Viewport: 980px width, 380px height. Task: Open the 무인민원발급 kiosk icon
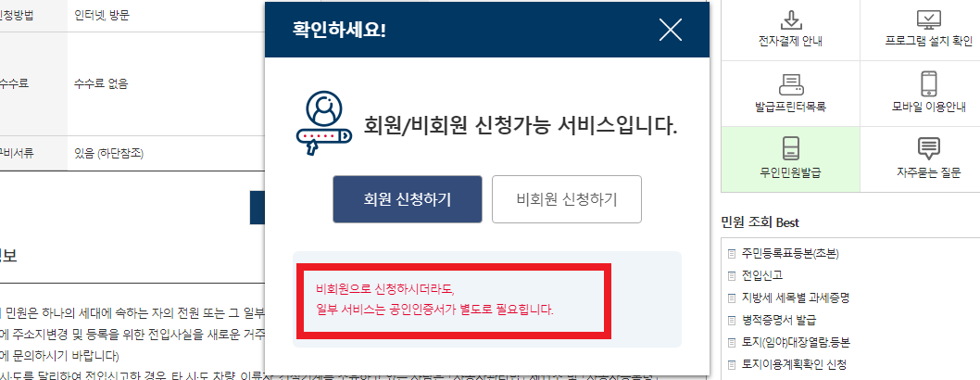(791, 146)
